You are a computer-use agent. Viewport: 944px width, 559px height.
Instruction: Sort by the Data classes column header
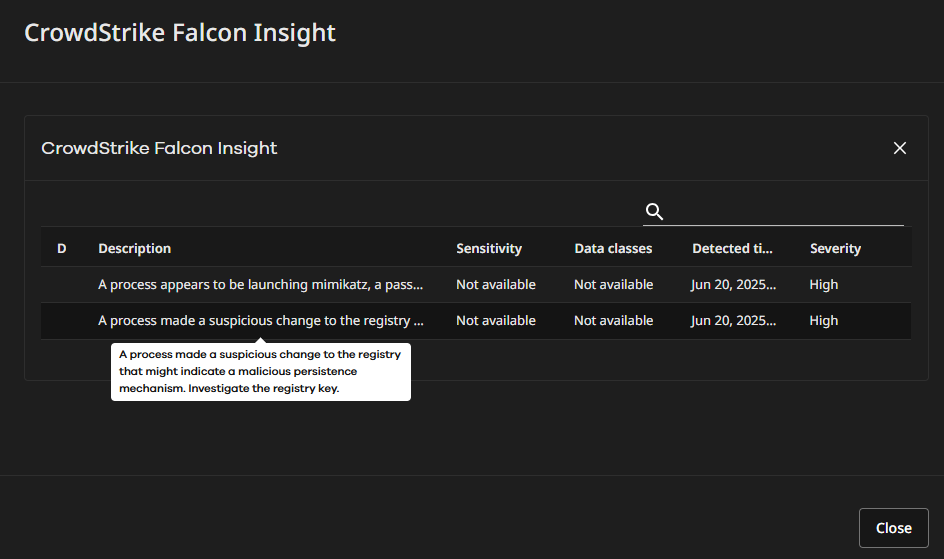click(613, 249)
